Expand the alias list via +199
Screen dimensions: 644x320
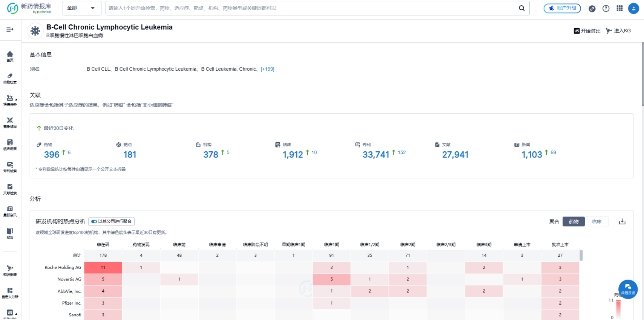[x=267, y=69]
